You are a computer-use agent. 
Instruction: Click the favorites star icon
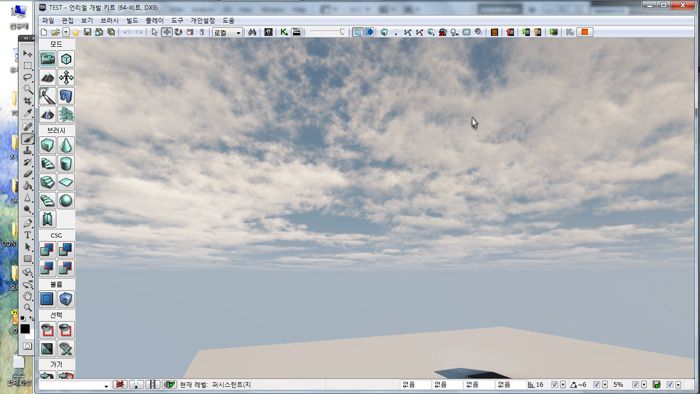click(x=76, y=32)
